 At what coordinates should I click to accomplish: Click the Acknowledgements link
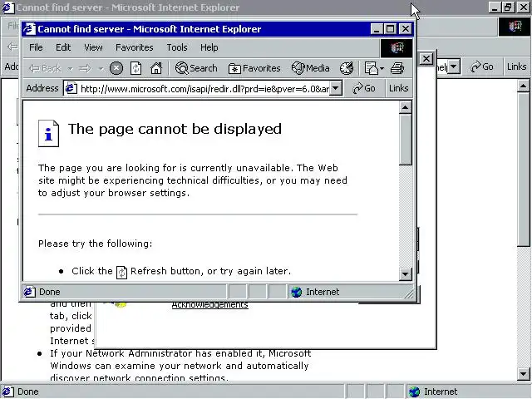pyautogui.click(x=209, y=305)
